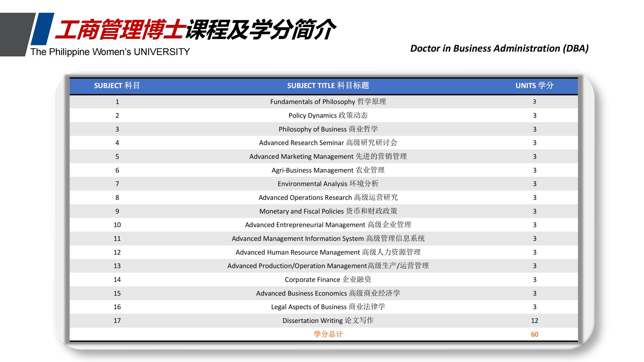This screenshot has height=362, width=644.
Task: Select 'Advanced Marketing Management' title cell
Action: 328,156
